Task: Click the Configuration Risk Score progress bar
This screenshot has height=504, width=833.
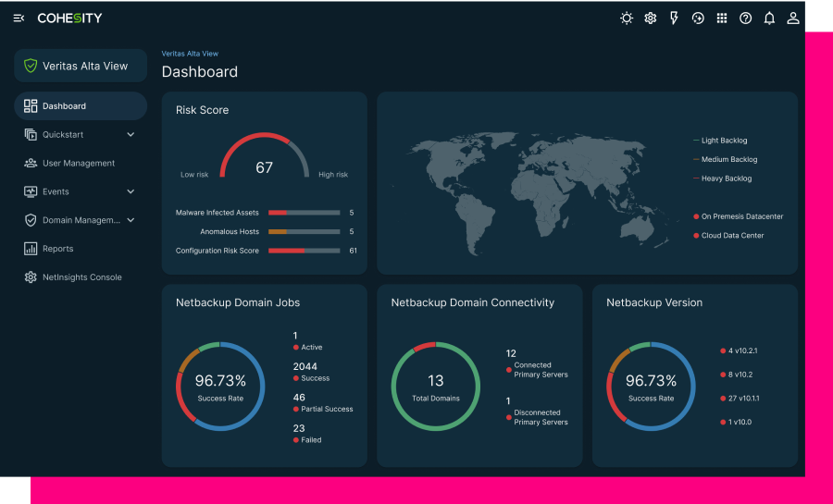Action: tap(304, 251)
